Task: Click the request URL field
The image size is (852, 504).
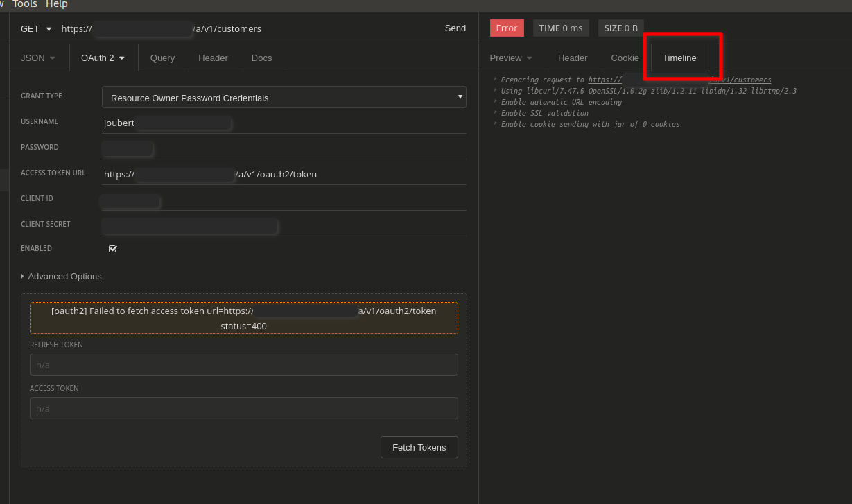Action: pos(246,28)
